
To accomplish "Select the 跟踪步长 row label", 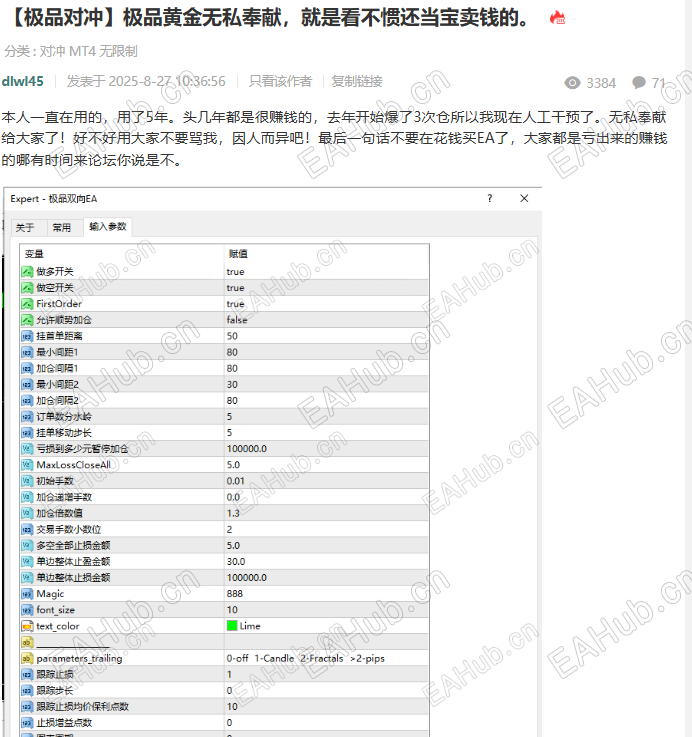I will [55, 690].
